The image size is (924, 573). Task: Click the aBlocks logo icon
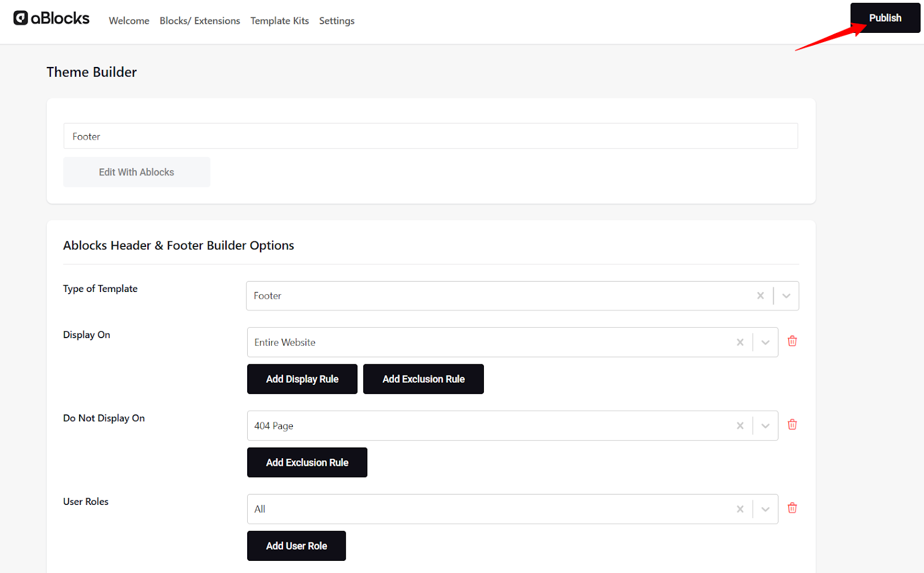click(21, 18)
